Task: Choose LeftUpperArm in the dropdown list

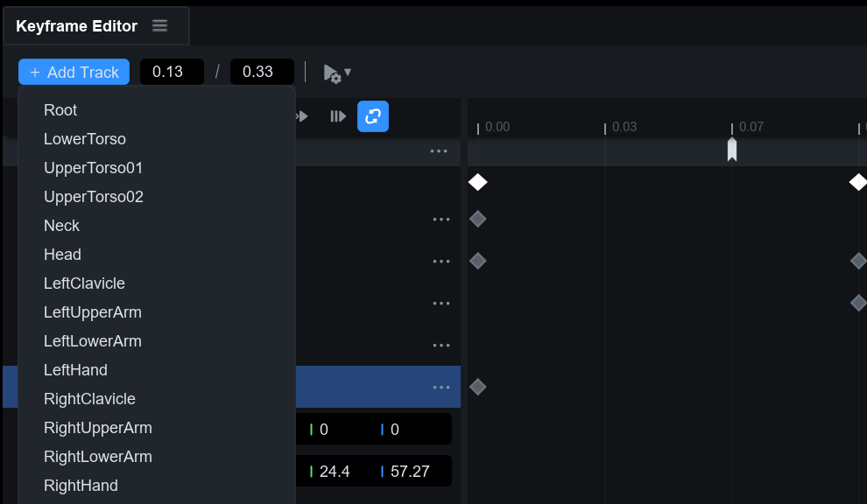Action: tap(92, 312)
